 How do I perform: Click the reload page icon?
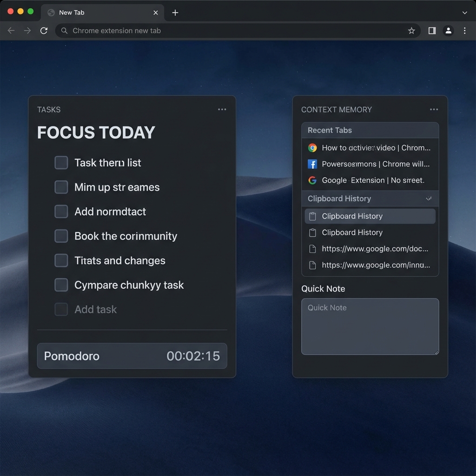click(44, 31)
